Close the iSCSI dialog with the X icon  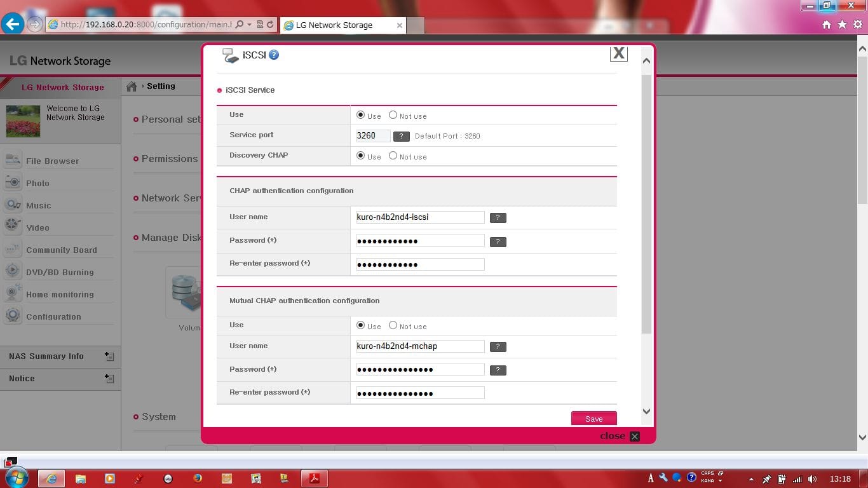pyautogui.click(x=618, y=54)
